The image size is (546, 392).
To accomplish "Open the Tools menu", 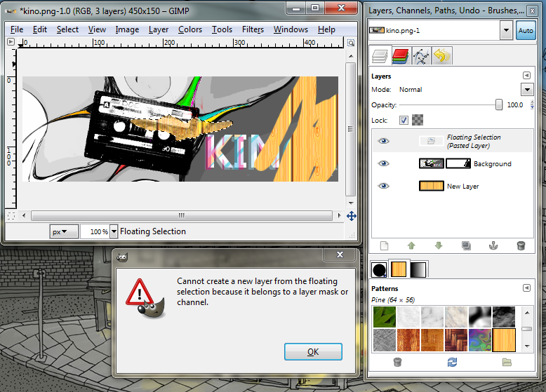I will coord(222,29).
